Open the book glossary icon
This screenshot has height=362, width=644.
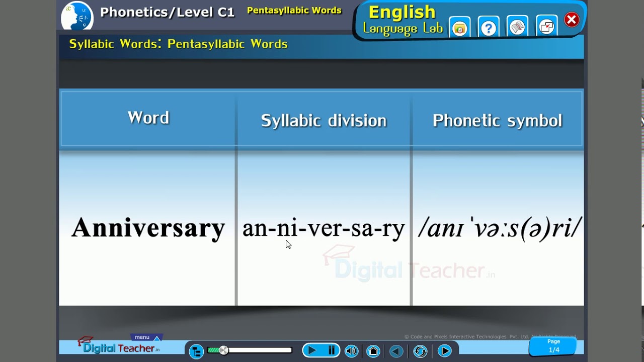click(x=517, y=28)
